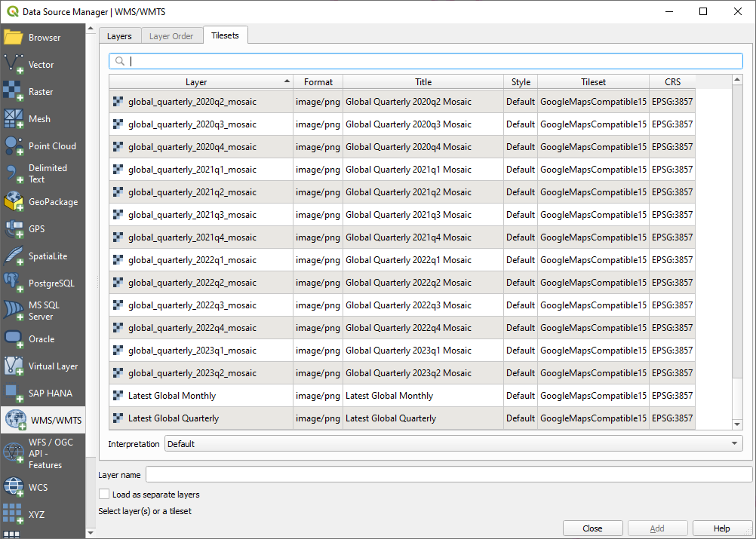
Task: Click the tileset table scroll-up arrow
Action: tap(737, 79)
